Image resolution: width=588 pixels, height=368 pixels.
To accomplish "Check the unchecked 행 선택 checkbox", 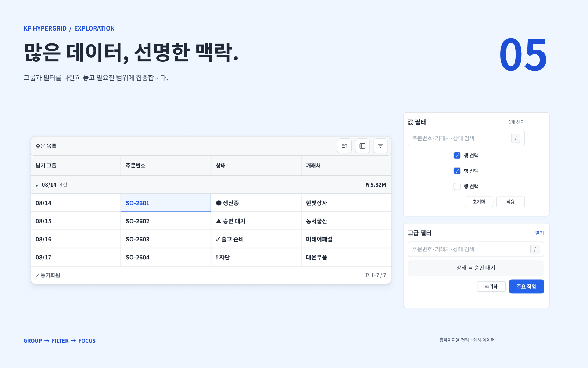I will click(457, 186).
